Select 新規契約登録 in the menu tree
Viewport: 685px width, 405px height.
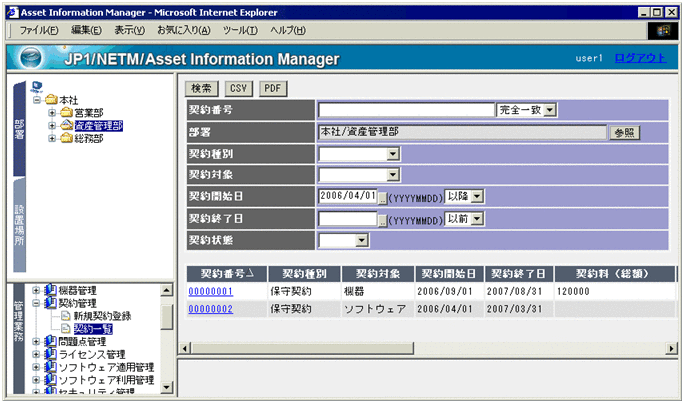tap(102, 315)
